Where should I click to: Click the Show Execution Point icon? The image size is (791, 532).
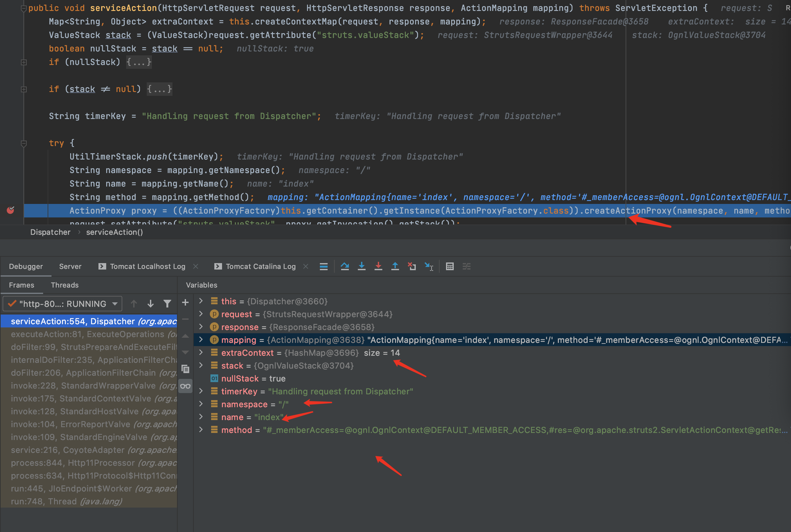point(323,266)
